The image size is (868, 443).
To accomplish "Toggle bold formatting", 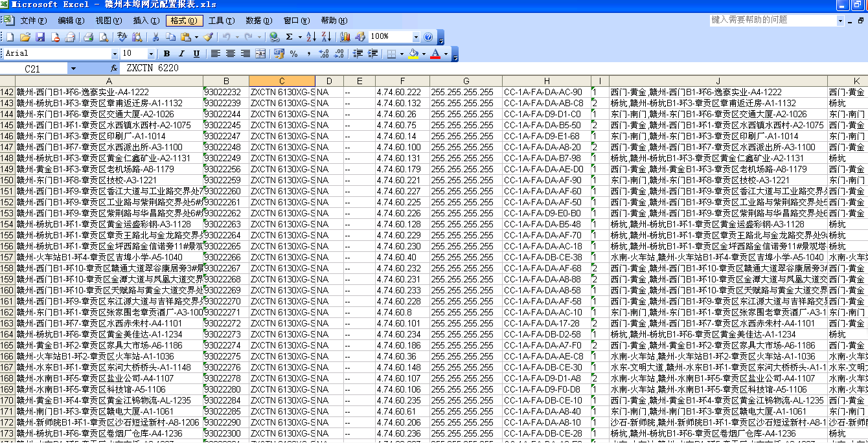I will pos(166,53).
